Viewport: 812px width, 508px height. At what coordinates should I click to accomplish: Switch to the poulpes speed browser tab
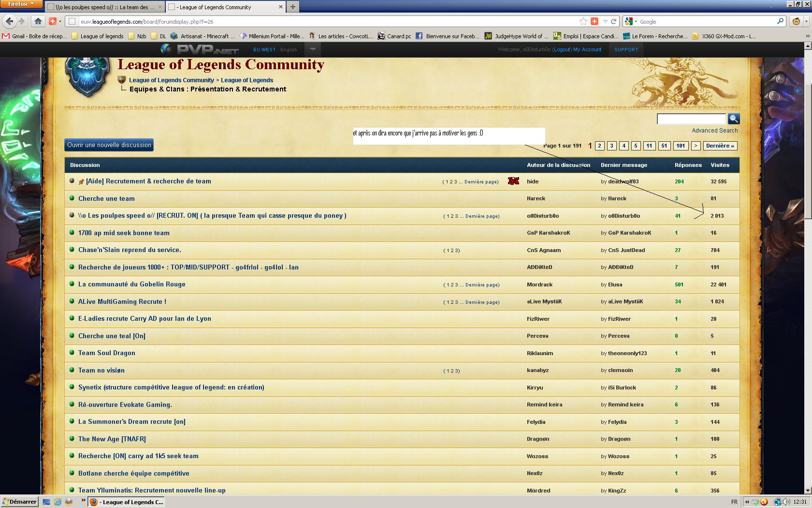[x=104, y=7]
